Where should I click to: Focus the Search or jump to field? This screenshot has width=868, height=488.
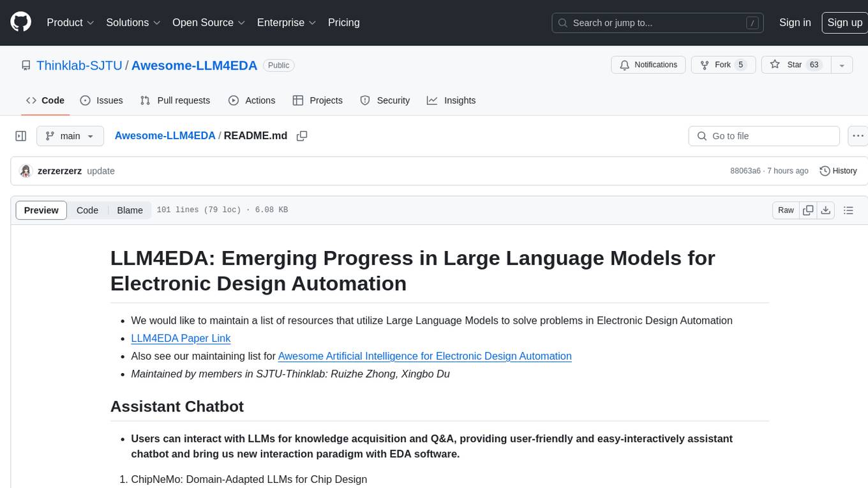point(659,23)
